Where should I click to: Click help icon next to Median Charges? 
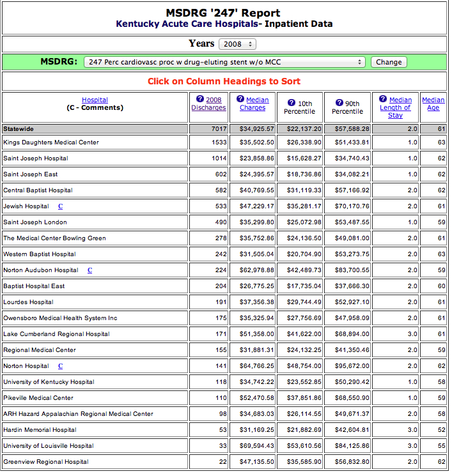tap(240, 99)
